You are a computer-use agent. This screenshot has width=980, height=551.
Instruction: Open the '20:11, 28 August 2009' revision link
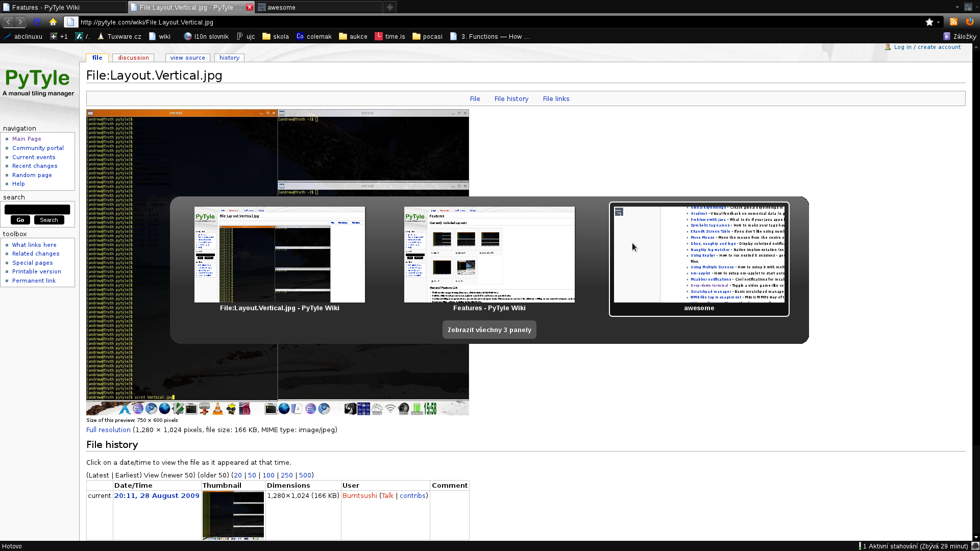pos(157,495)
